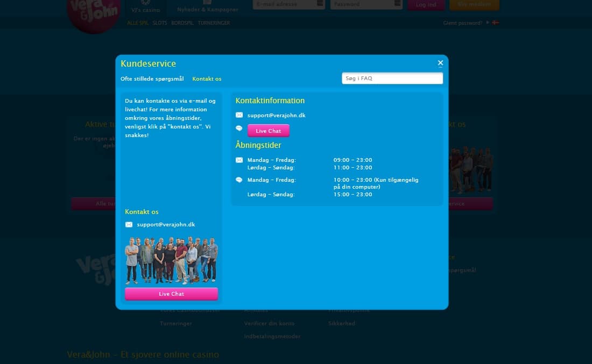This screenshot has height=364, width=592.
Task: Click chat bubble icon in Åbningstider chat hours
Action: 239,180
